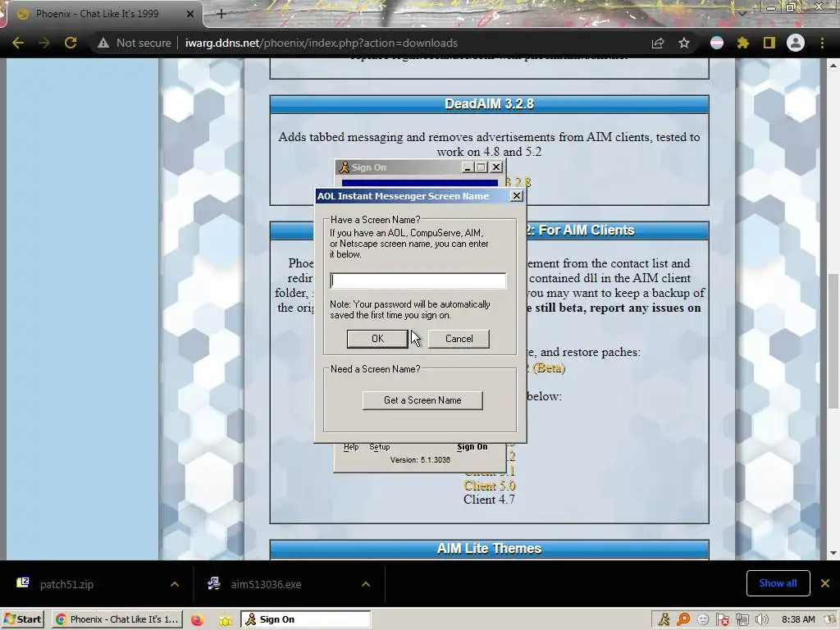
Task: Go back in Chrome
Action: (x=18, y=43)
